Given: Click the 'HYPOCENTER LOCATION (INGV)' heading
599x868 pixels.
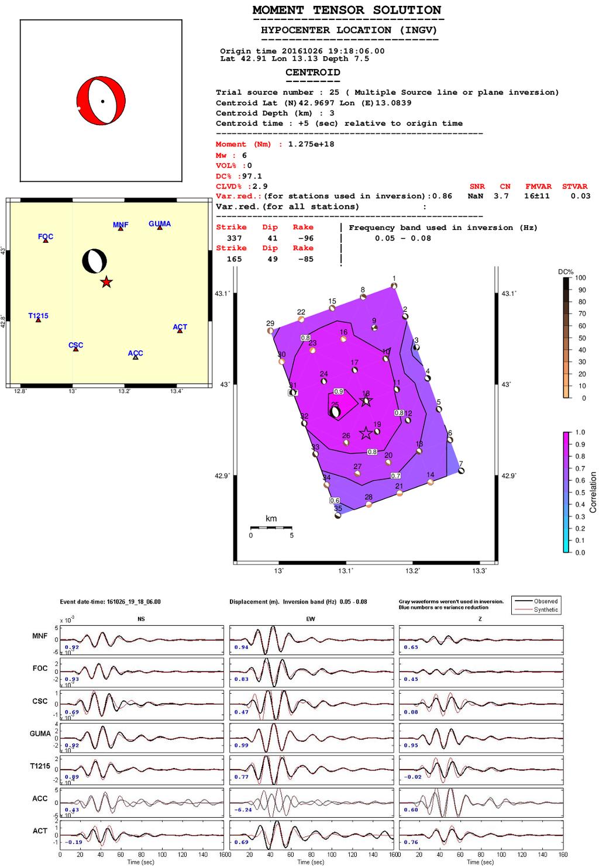Looking at the screenshot, I should tap(349, 30).
